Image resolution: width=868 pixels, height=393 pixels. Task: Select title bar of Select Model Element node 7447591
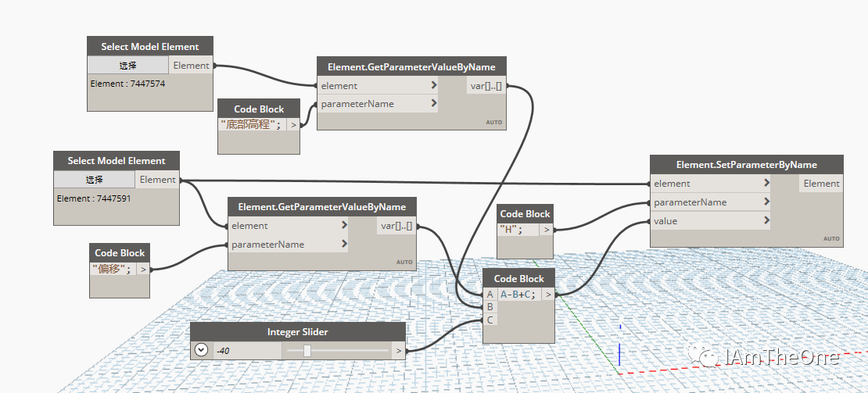117,161
